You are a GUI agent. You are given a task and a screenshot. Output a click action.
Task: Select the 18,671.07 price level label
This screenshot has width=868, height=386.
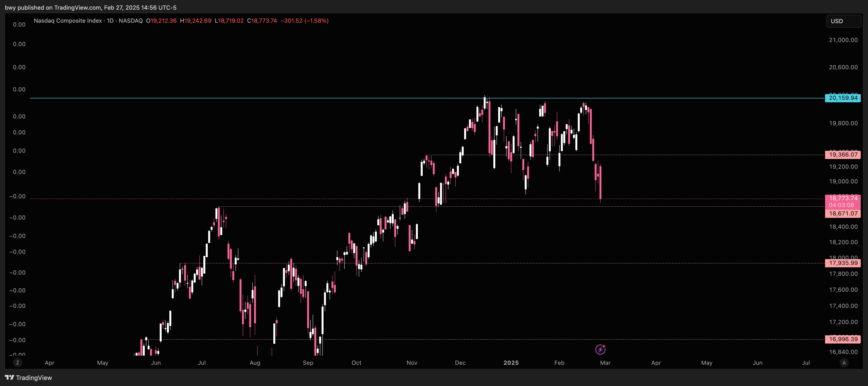[x=843, y=214]
